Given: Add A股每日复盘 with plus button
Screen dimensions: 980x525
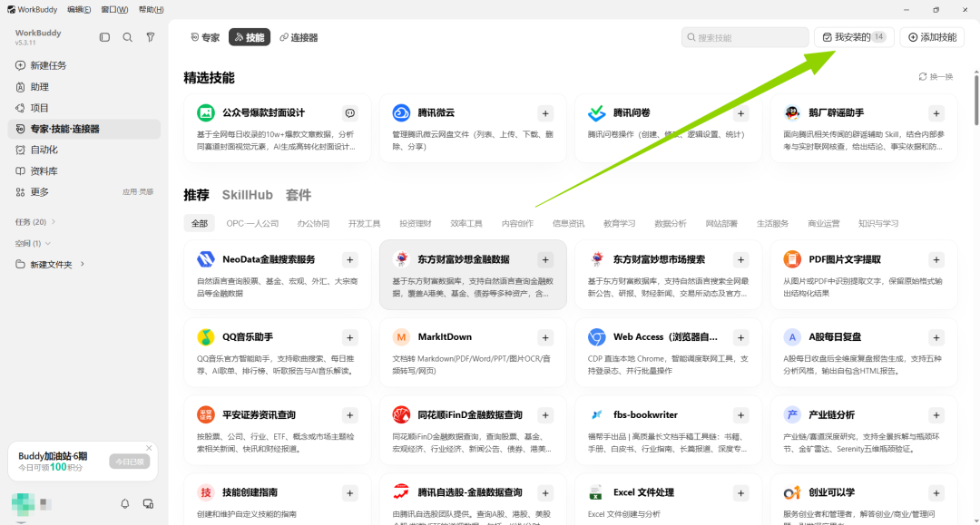Looking at the screenshot, I should pos(936,337).
